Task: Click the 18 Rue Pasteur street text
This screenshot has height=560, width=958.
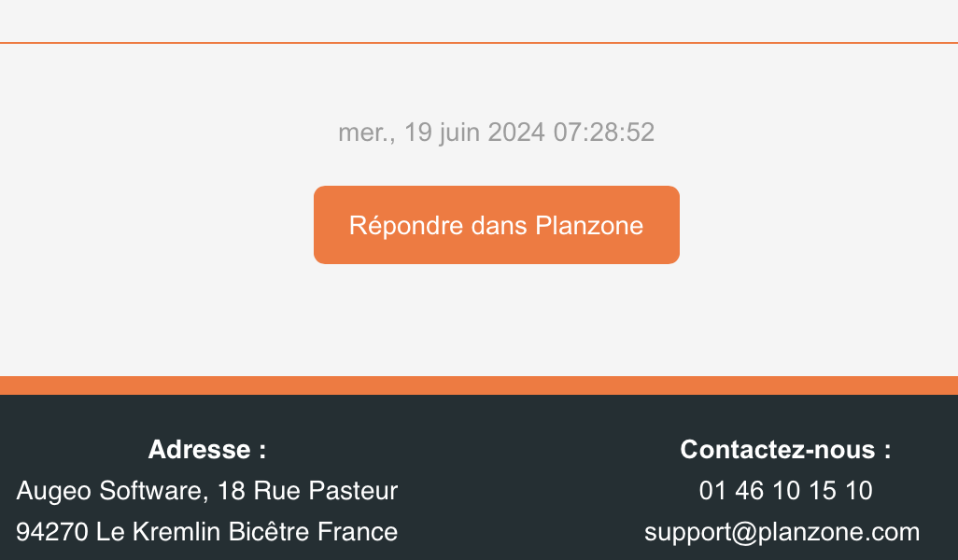Action: [x=307, y=491]
